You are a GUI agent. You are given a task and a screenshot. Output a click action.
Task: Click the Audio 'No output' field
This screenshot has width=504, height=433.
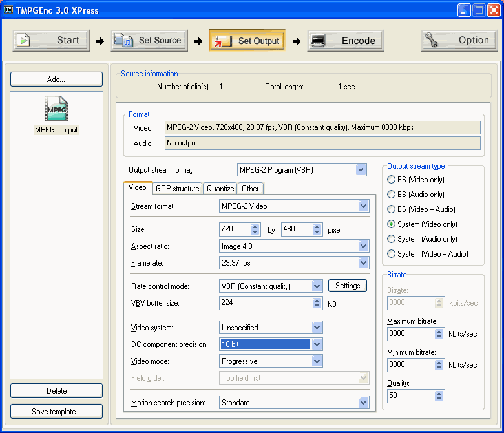tap(322, 143)
